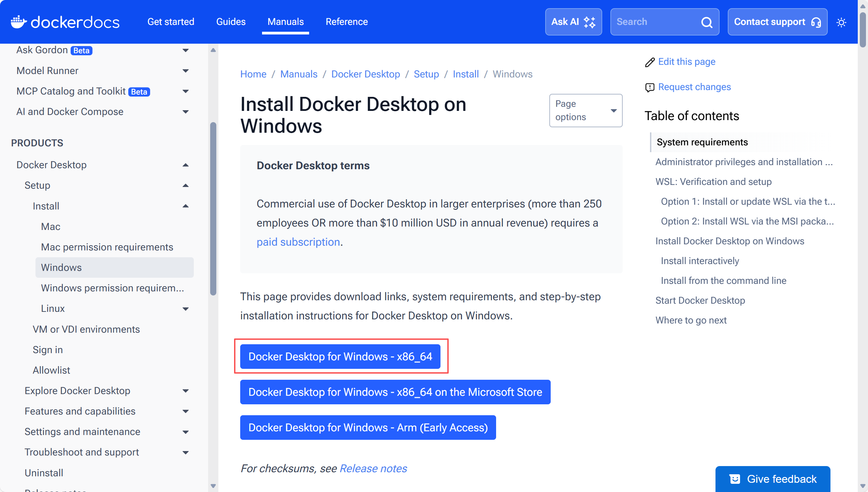This screenshot has height=492, width=868.
Task: Click the Contact support headset icon
Action: (816, 22)
